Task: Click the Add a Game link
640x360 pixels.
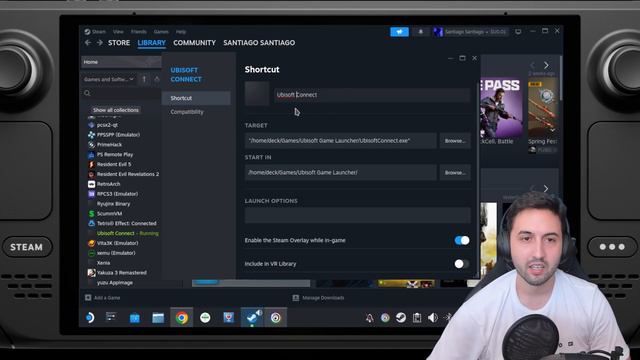Action: (x=107, y=298)
